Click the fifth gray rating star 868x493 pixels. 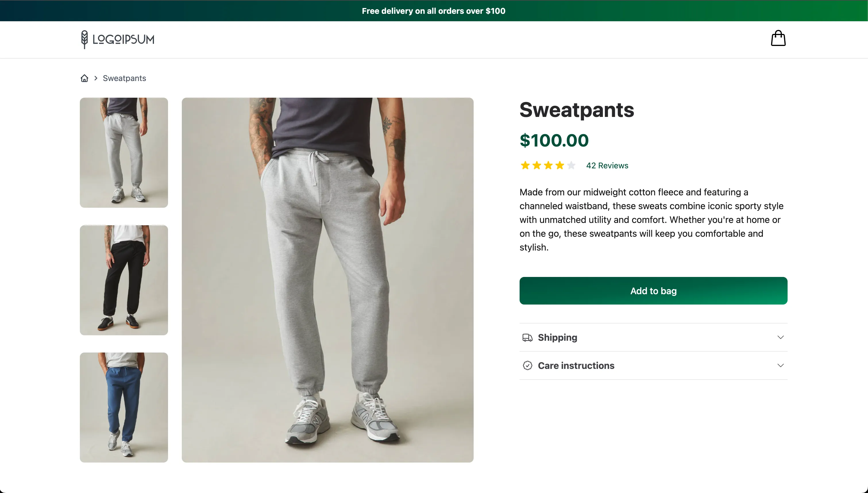[x=571, y=165]
